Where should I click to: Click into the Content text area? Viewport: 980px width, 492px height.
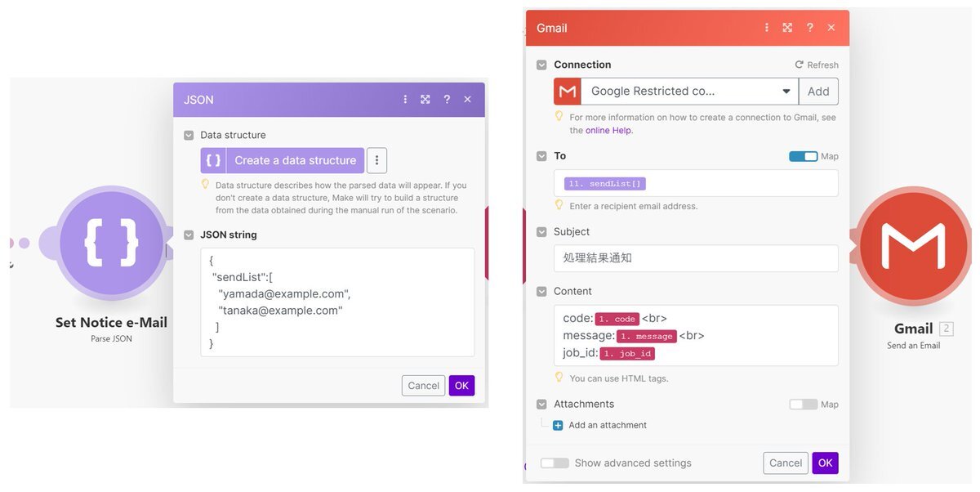[696, 336]
